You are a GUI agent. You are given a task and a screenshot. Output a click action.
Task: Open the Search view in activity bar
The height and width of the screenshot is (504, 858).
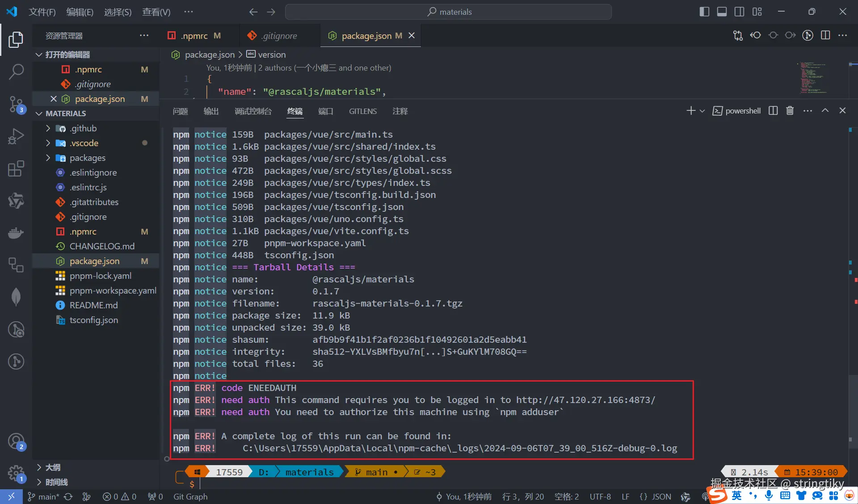tap(16, 71)
